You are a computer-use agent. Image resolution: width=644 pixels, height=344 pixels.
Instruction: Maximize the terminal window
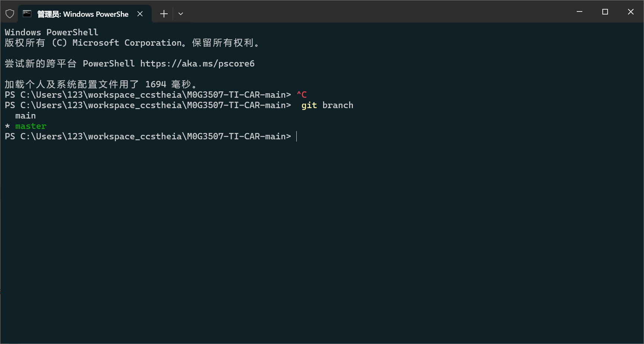coord(605,12)
